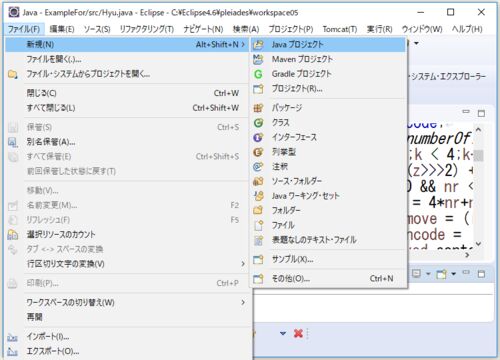The image size is (500, 360).
Task: Click editor vertical scrollbar down arrow
Action: (x=479, y=244)
